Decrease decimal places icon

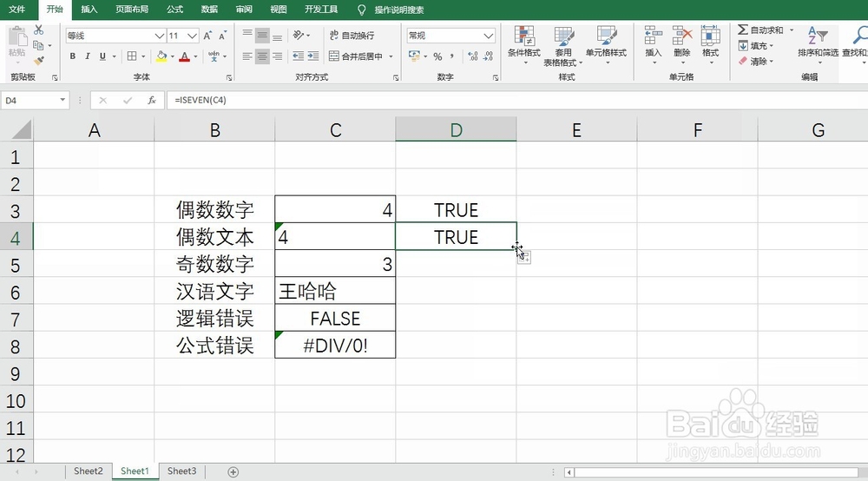tap(488, 56)
